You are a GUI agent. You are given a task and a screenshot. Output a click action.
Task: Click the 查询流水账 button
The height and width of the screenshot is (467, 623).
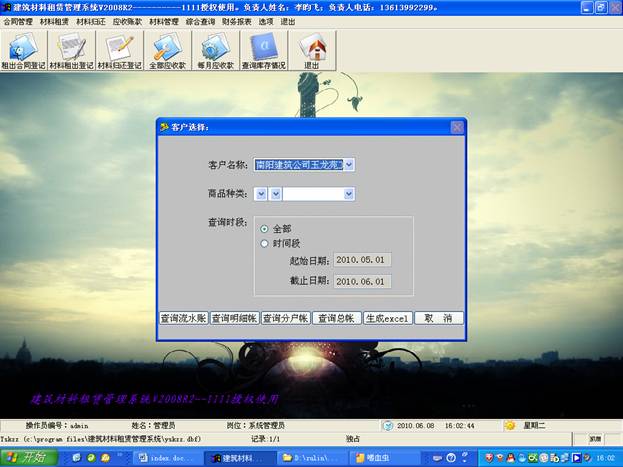pyautogui.click(x=183, y=318)
